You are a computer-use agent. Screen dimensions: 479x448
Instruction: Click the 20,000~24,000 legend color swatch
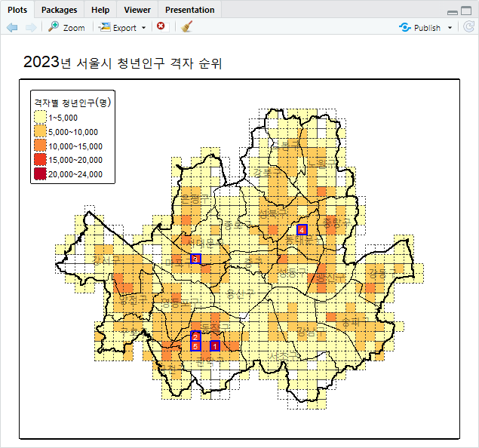click(40, 174)
